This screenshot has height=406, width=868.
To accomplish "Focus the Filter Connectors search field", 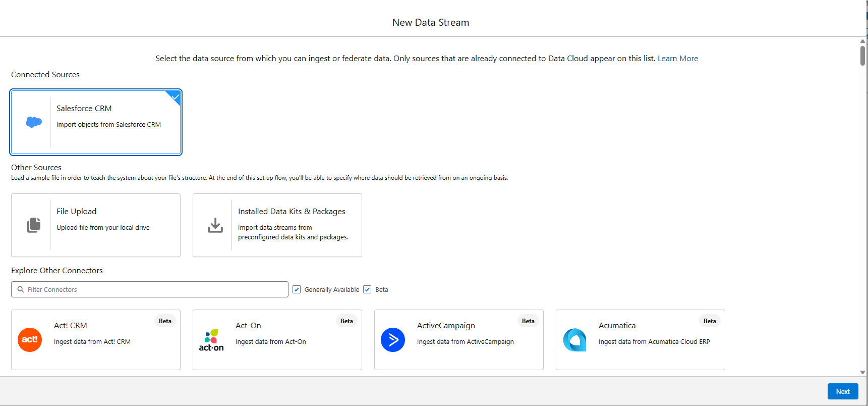I will tap(150, 289).
